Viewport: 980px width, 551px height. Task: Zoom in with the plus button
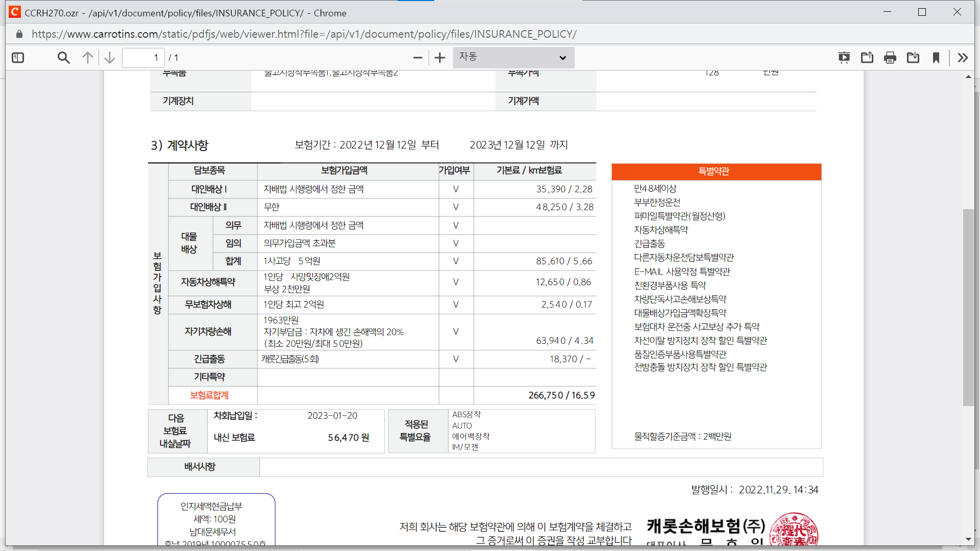(x=439, y=58)
